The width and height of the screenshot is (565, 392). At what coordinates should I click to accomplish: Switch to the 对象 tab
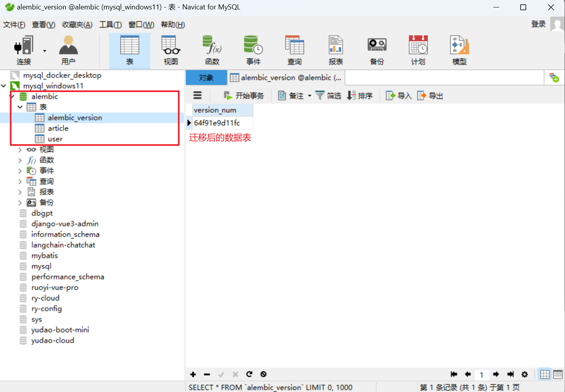pos(206,77)
